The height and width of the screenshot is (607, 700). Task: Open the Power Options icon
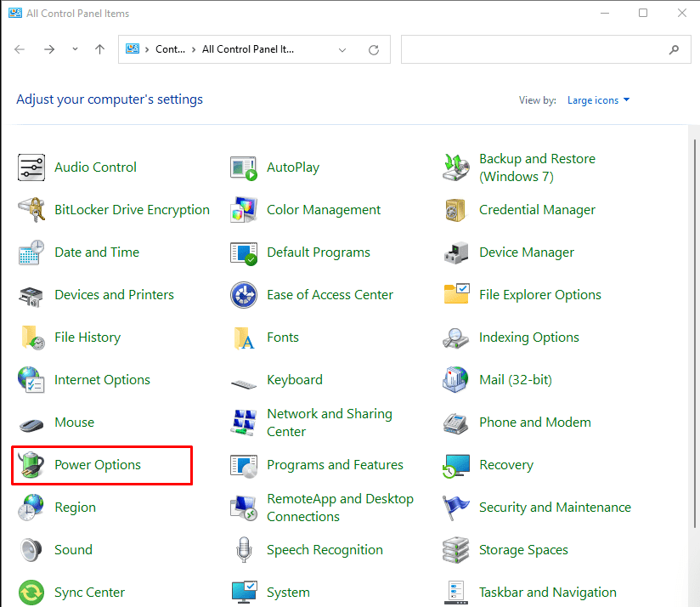point(31,465)
